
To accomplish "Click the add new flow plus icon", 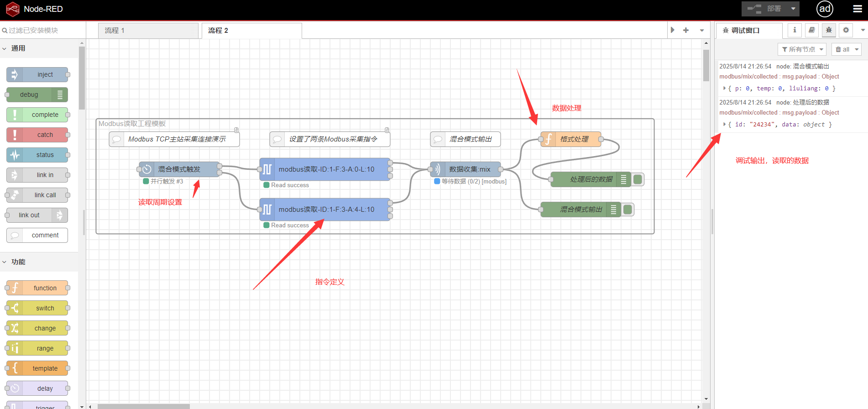I will pos(685,30).
